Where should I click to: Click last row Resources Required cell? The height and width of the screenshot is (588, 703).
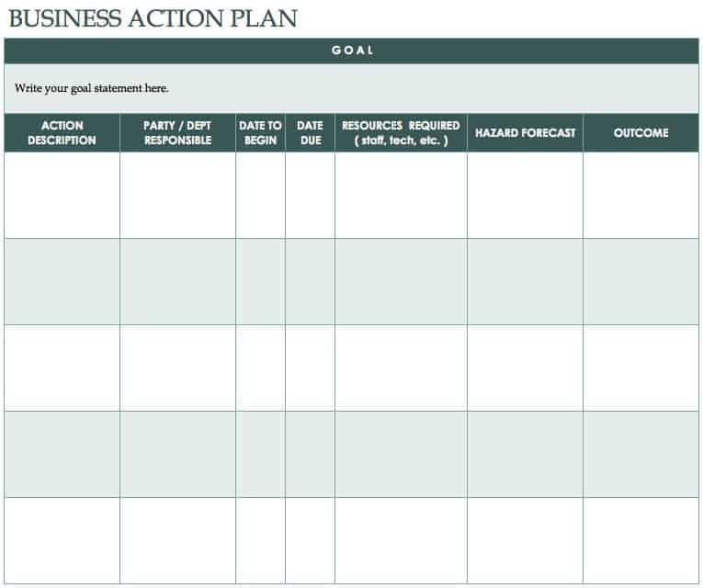pos(401,540)
